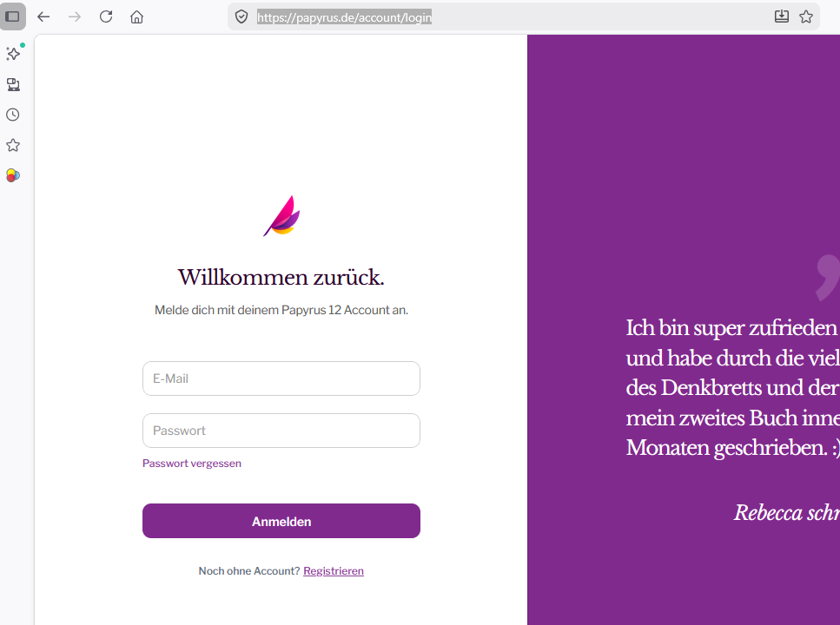Reload the Papyrus login page
This screenshot has height=625, width=840.
click(x=106, y=16)
